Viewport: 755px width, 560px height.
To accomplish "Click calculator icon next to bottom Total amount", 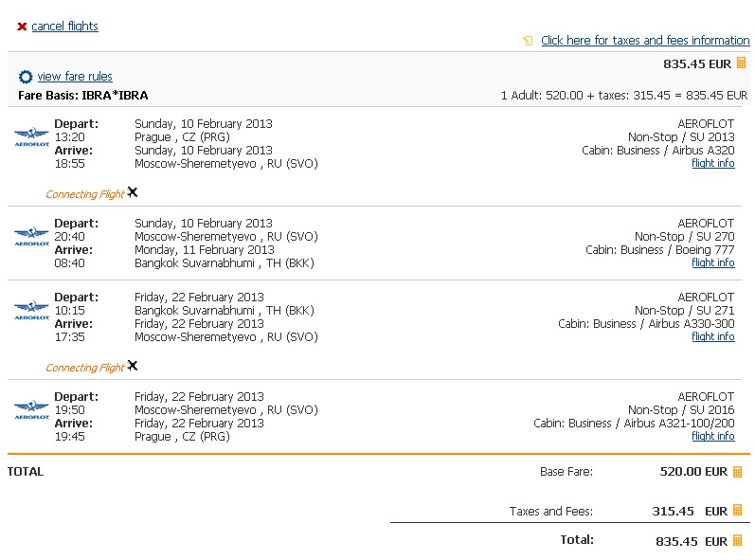I will click(x=738, y=541).
